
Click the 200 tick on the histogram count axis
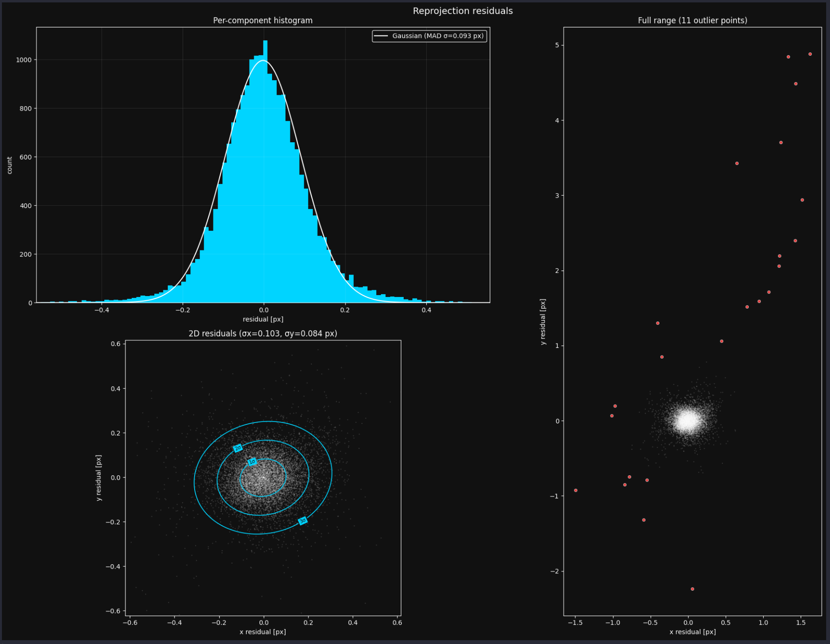25,254
